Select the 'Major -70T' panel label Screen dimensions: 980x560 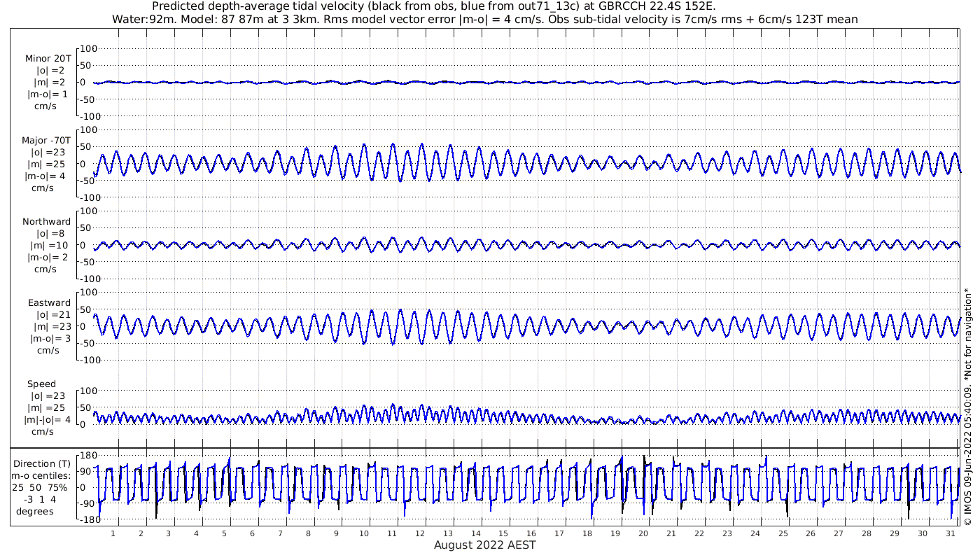click(x=46, y=141)
